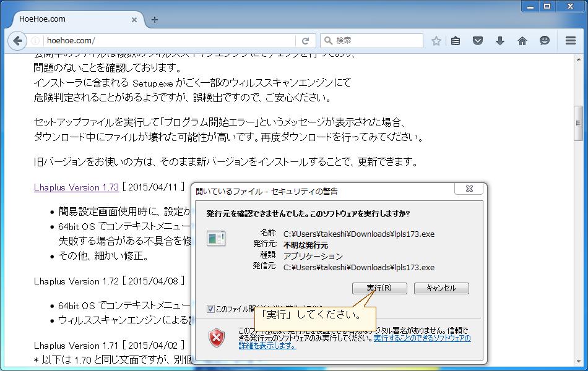Open the hamburger menu panel

569,41
